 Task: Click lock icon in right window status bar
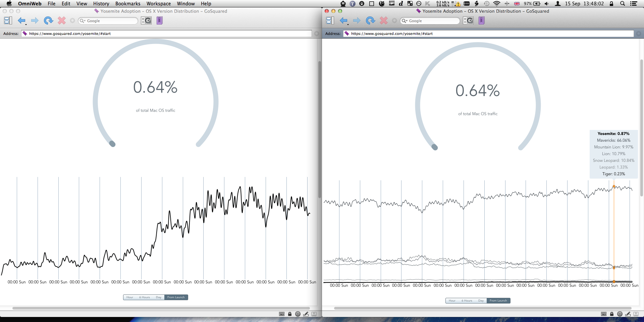[x=612, y=314]
